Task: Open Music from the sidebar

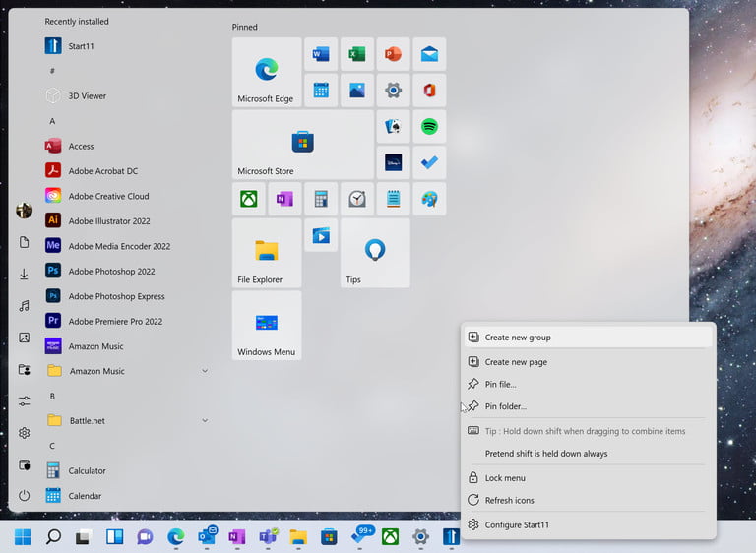Action: click(24, 306)
